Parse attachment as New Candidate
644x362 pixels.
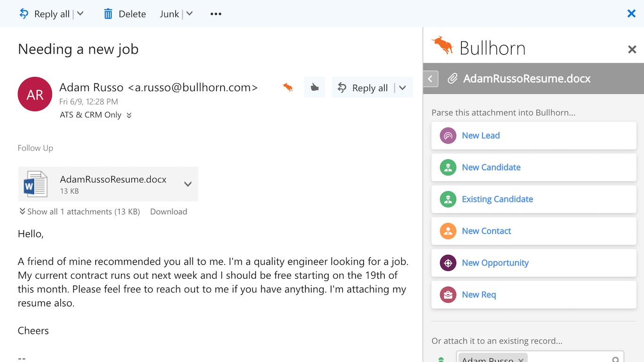pos(534,167)
